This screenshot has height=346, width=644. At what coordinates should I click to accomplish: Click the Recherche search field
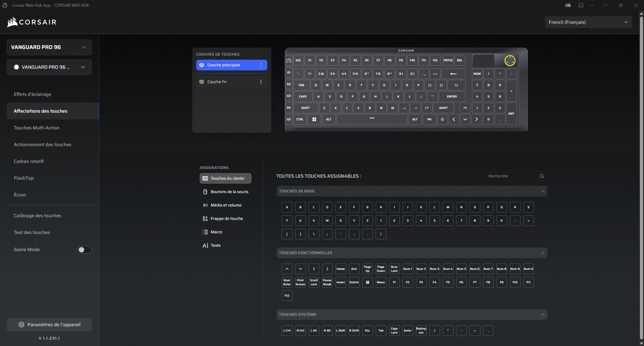click(512, 176)
